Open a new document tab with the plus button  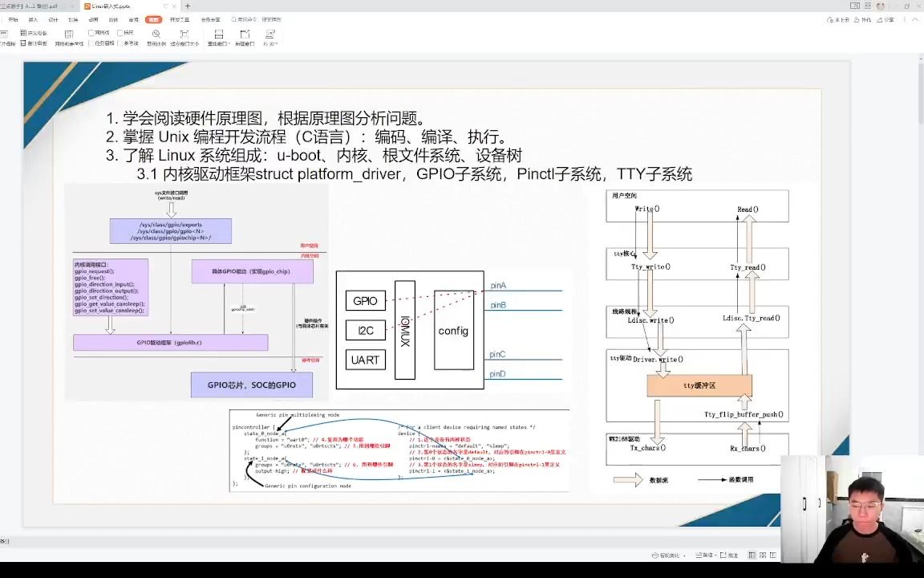188,6
